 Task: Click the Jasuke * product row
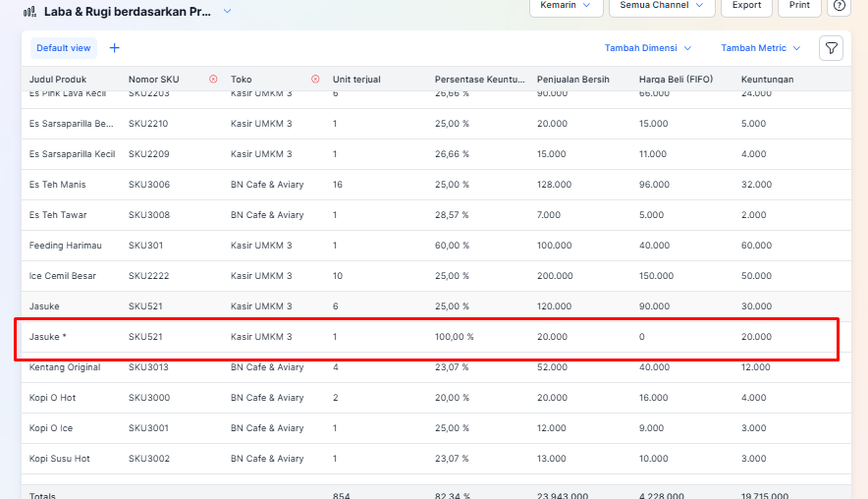[x=46, y=337]
